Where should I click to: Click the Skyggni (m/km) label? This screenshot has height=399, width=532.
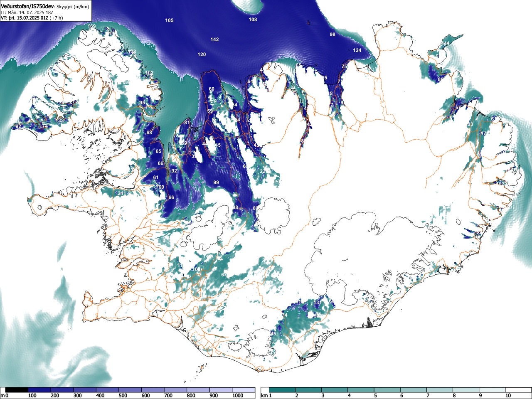(x=72, y=7)
